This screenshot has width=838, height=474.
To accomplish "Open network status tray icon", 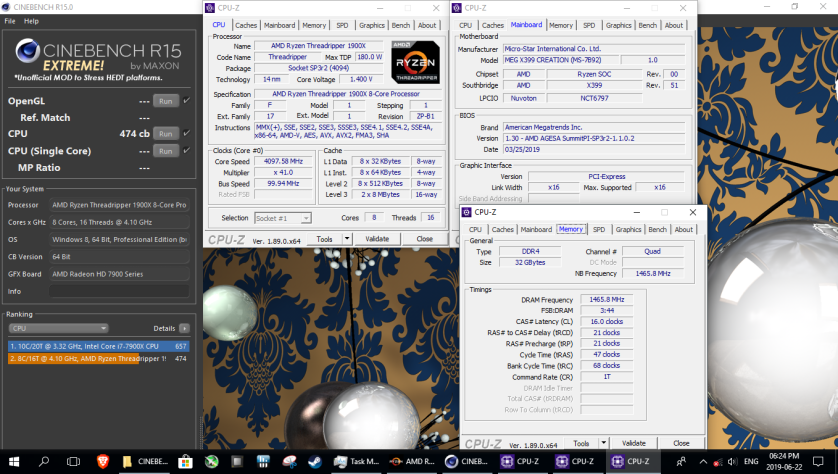I will [x=718, y=462].
